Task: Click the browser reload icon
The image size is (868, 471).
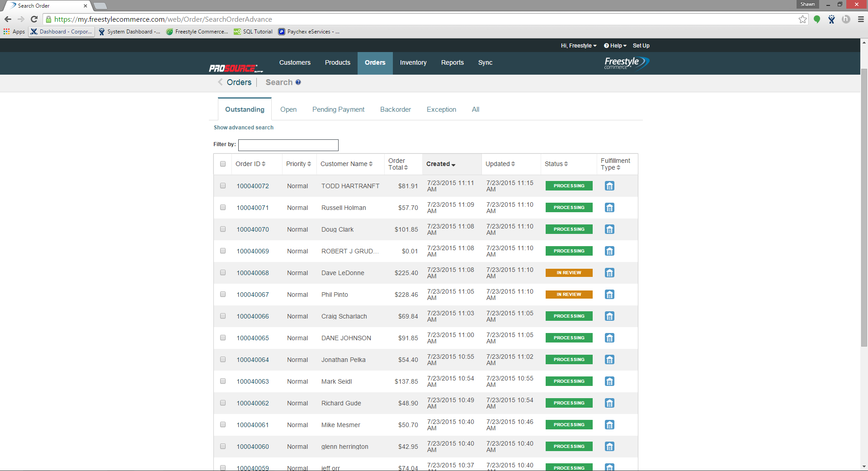Action: [34, 19]
